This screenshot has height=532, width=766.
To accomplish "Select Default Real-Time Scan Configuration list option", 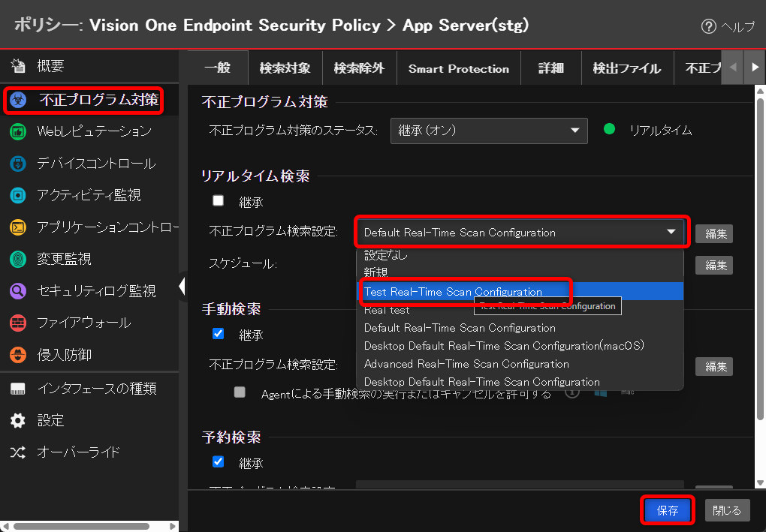I will [x=520, y=328].
